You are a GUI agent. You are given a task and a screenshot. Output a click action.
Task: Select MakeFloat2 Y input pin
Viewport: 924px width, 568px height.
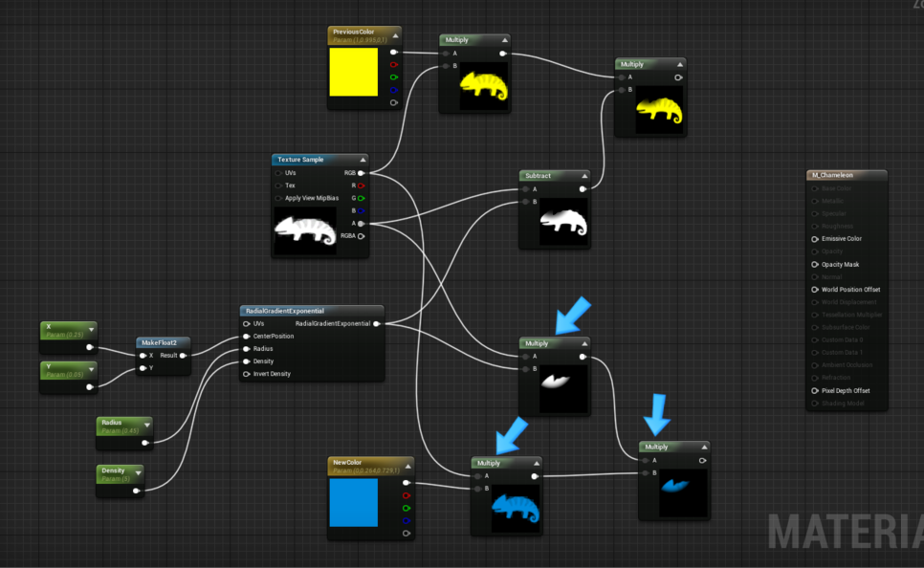click(x=143, y=368)
